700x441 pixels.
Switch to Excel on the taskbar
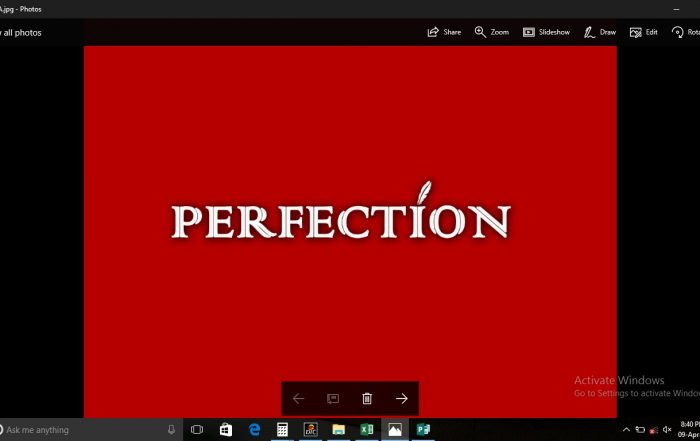pos(367,429)
